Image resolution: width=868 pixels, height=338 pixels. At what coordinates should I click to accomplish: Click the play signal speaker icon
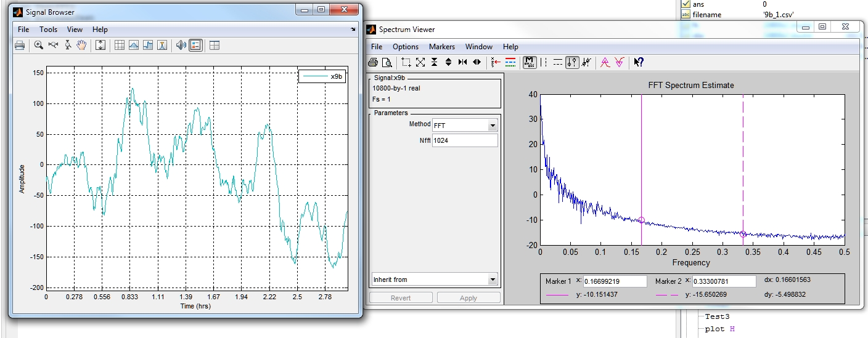point(181,45)
